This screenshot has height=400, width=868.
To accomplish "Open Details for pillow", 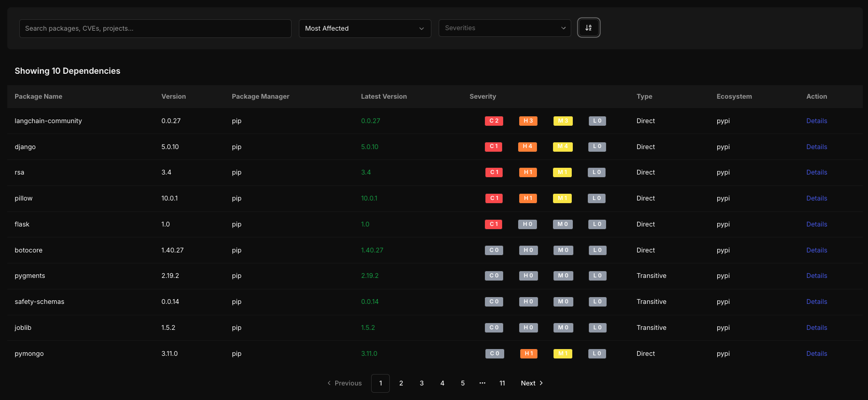I will click(x=817, y=198).
